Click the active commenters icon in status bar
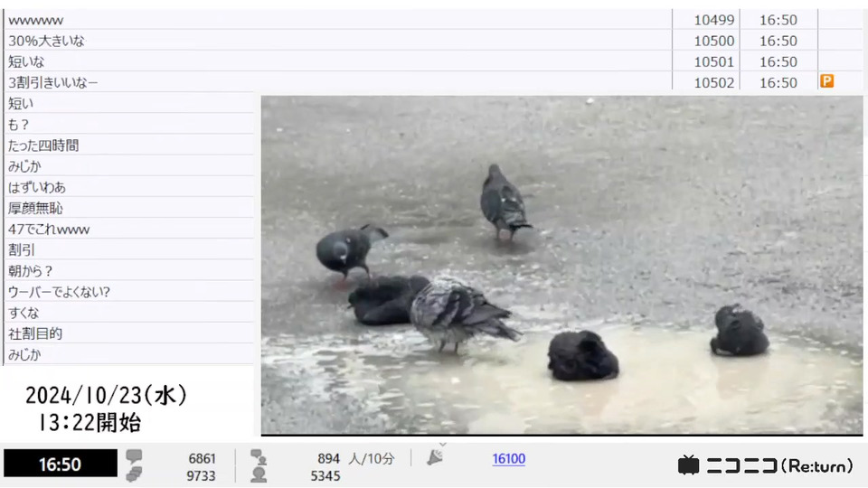Image resolution: width=868 pixels, height=488 pixels. pyautogui.click(x=259, y=457)
